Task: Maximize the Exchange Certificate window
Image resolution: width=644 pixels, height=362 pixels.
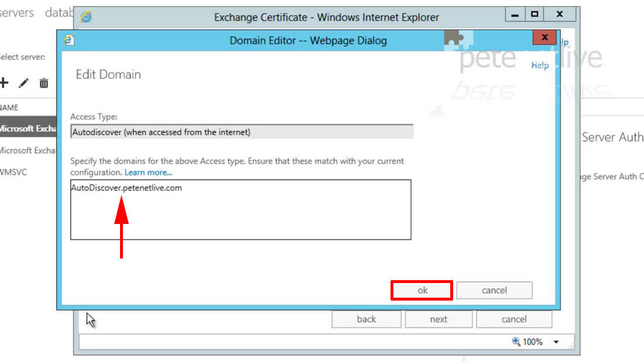Action: point(535,15)
